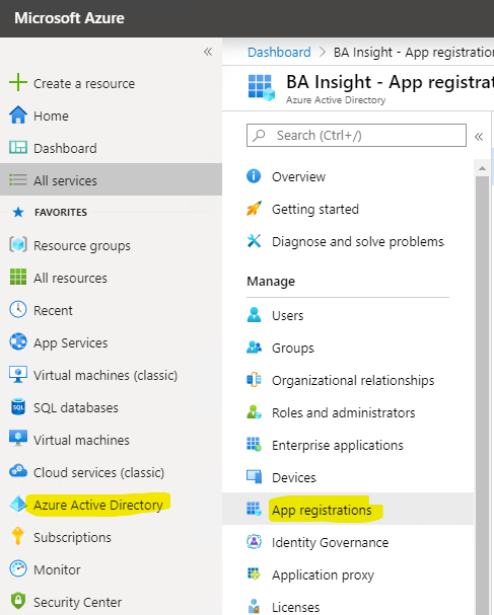Click the Application proxy icon
The height and width of the screenshot is (615, 494).
tap(253, 574)
